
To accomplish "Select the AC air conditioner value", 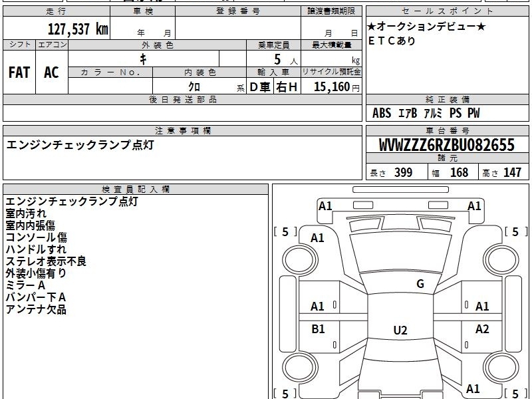I will [52, 72].
